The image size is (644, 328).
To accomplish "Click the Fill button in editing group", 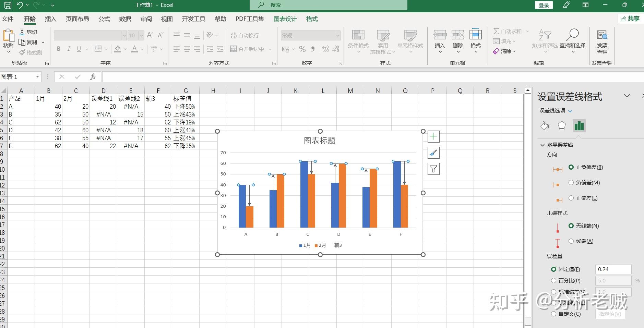I will (504, 41).
